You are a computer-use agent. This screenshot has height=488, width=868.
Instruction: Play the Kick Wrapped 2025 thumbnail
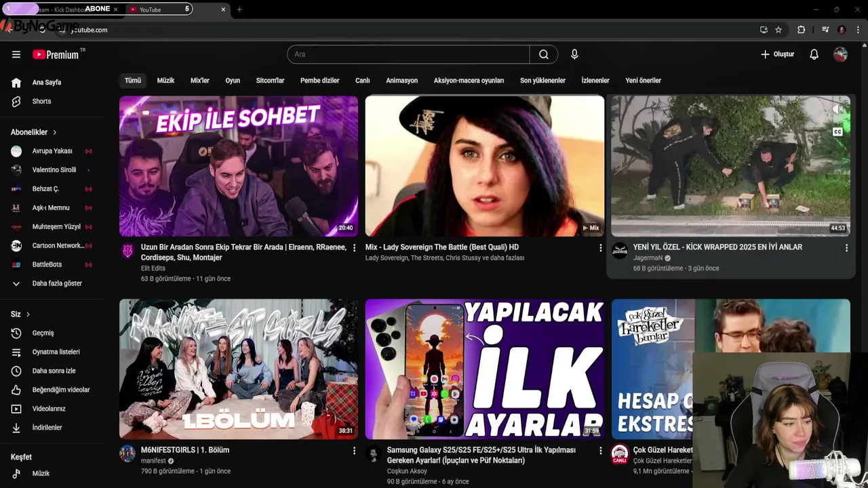click(730, 166)
